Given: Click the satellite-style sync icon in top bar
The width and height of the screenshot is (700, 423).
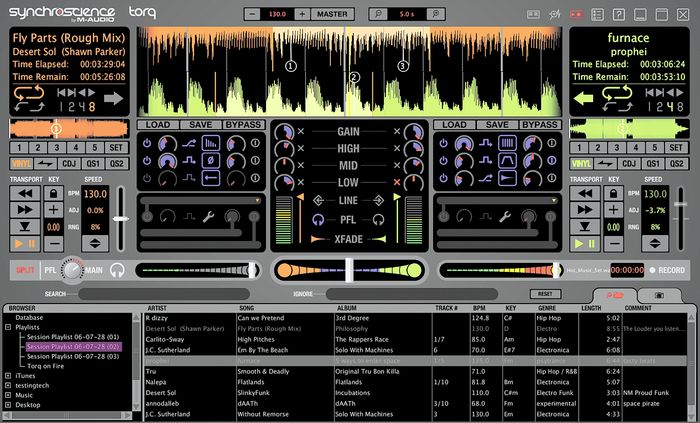Looking at the screenshot, I should pos(555,14).
